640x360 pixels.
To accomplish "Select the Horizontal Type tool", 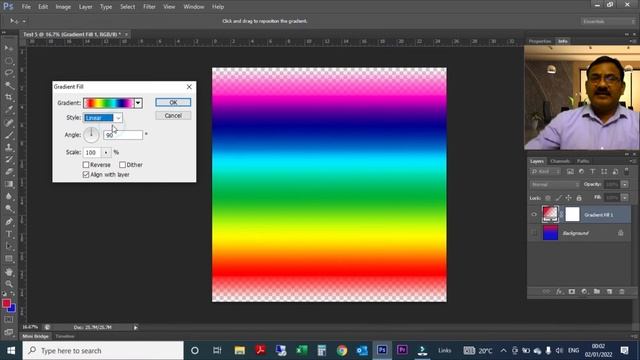I will pyautogui.click(x=9, y=234).
